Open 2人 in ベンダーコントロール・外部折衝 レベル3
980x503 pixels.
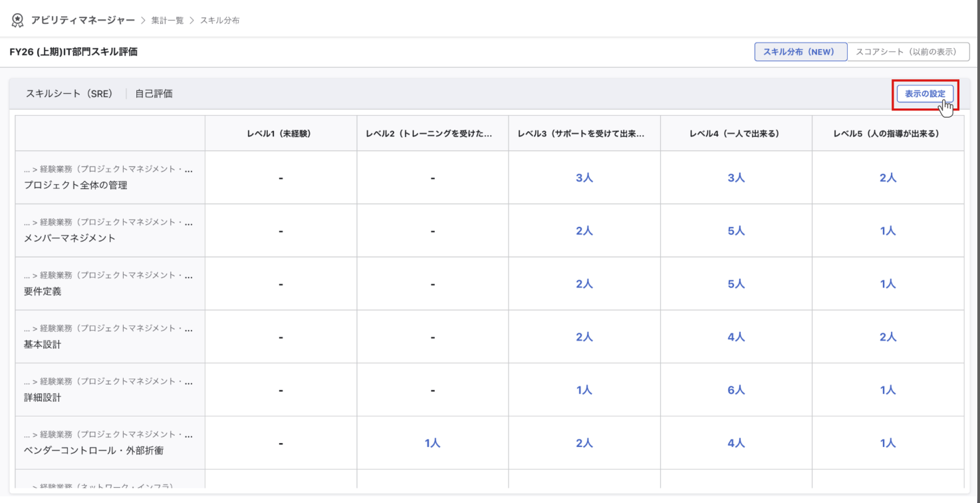584,443
